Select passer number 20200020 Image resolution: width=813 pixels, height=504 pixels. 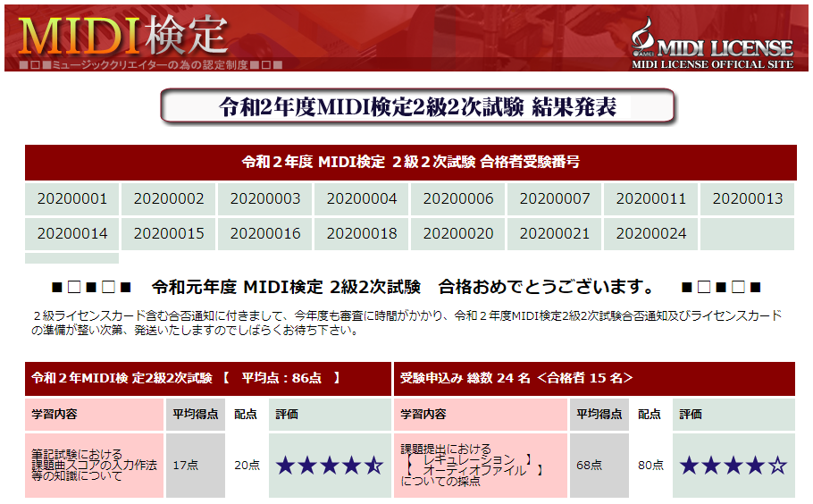pos(457,234)
